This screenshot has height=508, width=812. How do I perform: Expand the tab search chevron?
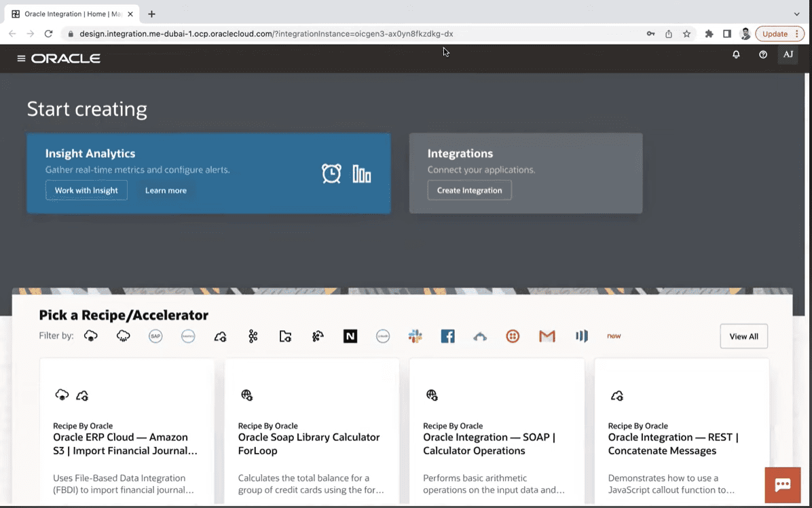pos(796,14)
